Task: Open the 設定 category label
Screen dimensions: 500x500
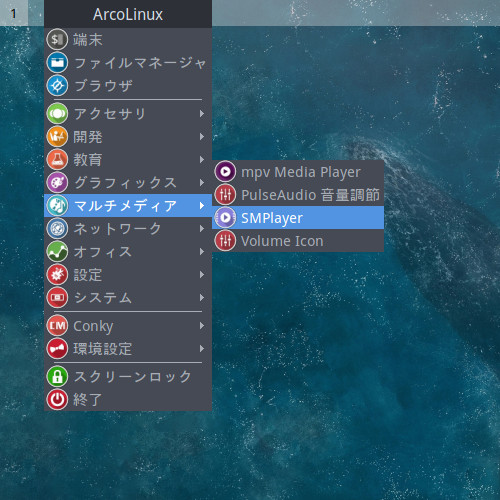Action: [x=88, y=275]
